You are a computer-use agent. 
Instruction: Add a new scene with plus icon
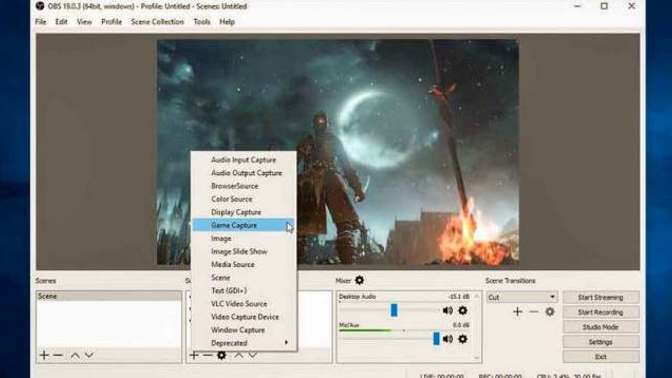pos(44,355)
